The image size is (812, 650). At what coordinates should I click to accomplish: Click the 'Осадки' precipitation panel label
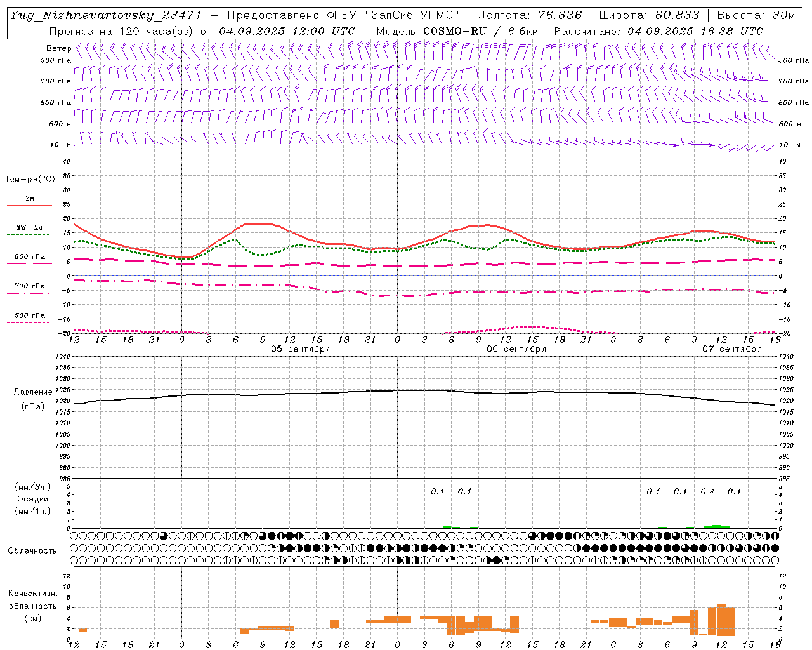tap(32, 499)
